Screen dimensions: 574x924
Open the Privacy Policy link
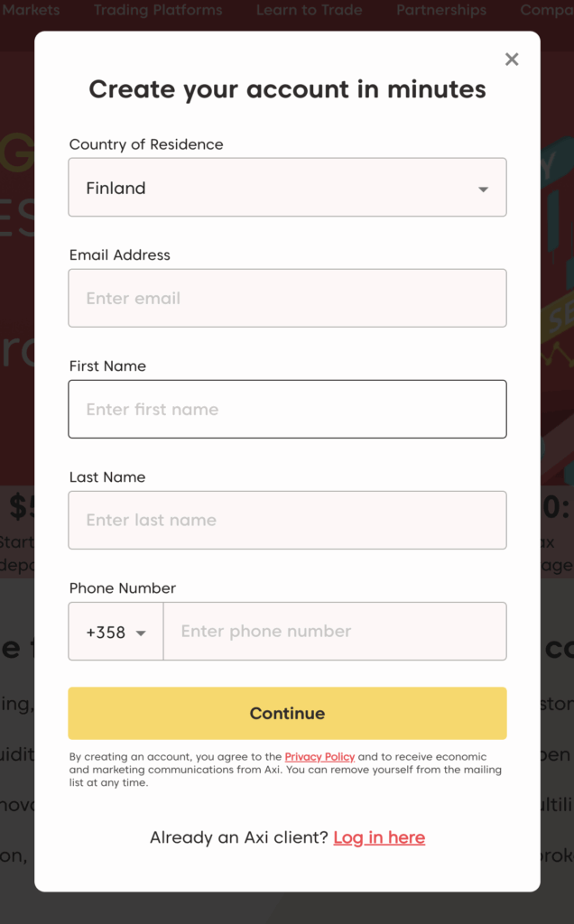pyautogui.click(x=319, y=757)
